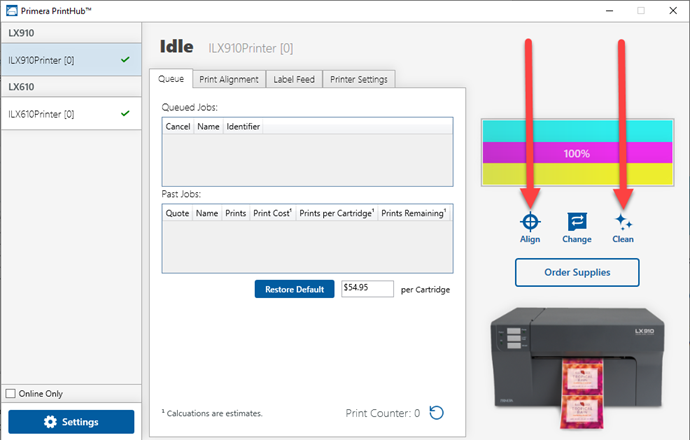Select ILX610Printer [0] in the printer list
690x440 pixels.
[71, 114]
